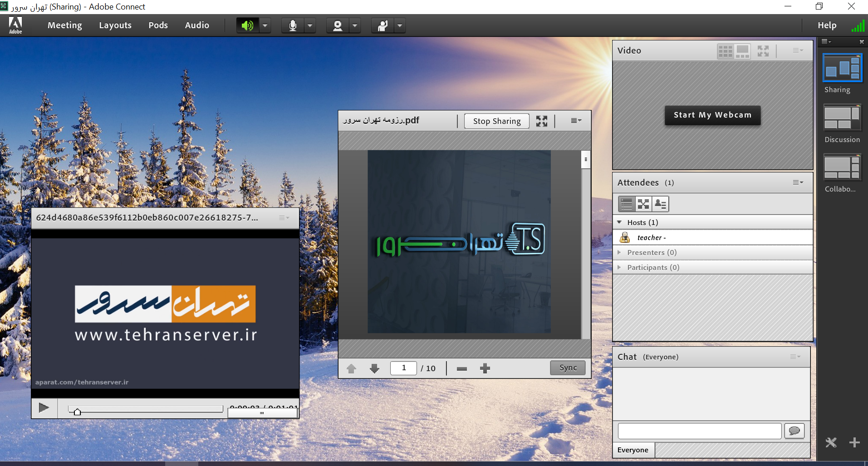The width and height of the screenshot is (868, 466).
Task: Open the webcam options dropdown arrow
Action: point(355,25)
